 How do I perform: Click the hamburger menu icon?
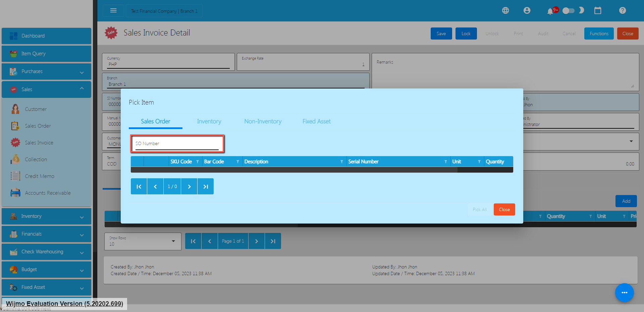point(113,11)
